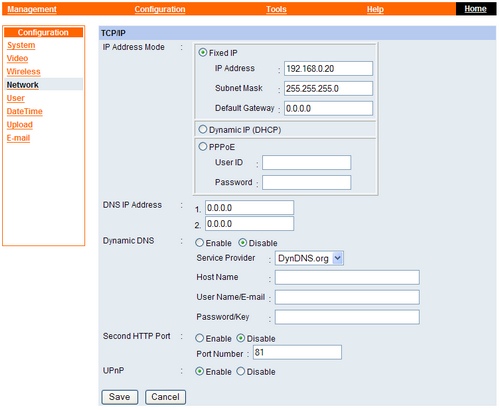The image size is (500, 410).
Task: Enable Second HTTP Port
Action: (x=199, y=338)
